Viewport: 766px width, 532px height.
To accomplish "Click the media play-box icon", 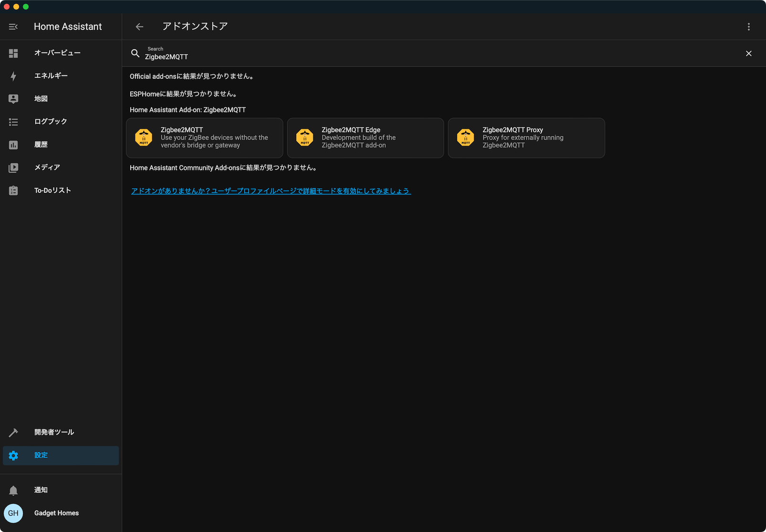I will [13, 168].
